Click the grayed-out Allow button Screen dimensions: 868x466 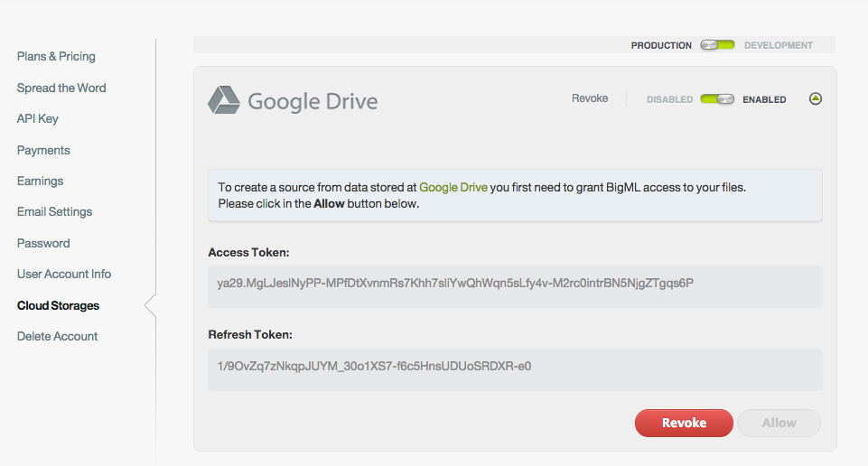click(x=779, y=423)
